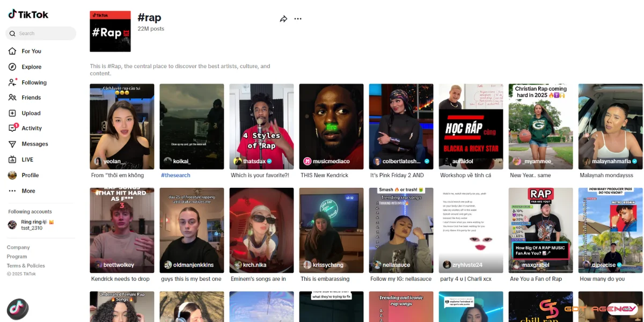Open the Following feed

pyautogui.click(x=34, y=83)
